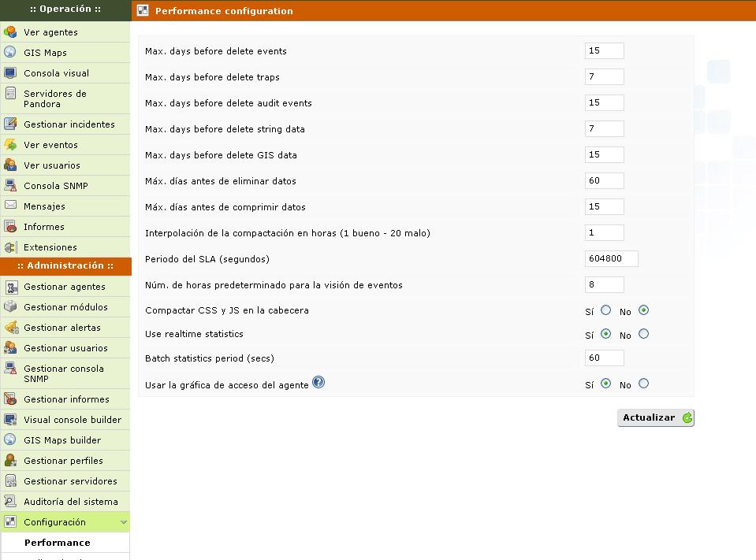
Task: Click the Ver eventos lightning icon
Action: [10, 145]
